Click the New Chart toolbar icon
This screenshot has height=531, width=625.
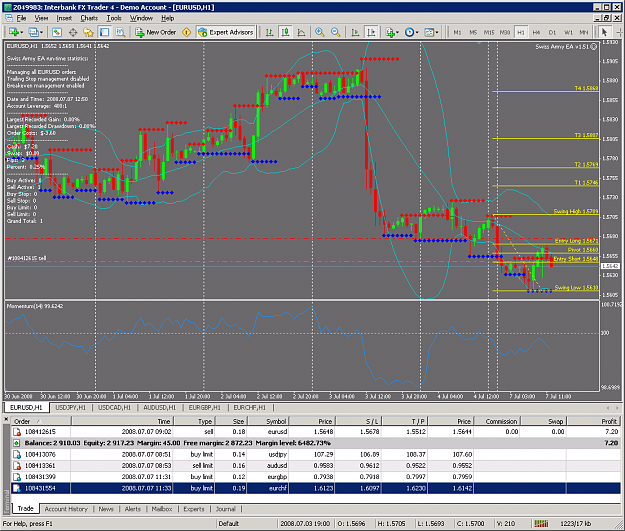[13, 32]
